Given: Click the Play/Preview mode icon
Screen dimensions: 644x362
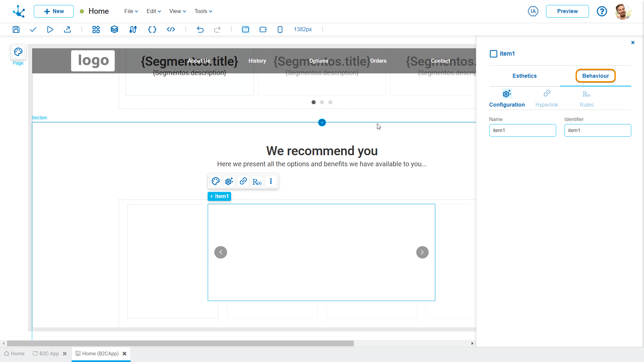Looking at the screenshot, I should pyautogui.click(x=50, y=29).
